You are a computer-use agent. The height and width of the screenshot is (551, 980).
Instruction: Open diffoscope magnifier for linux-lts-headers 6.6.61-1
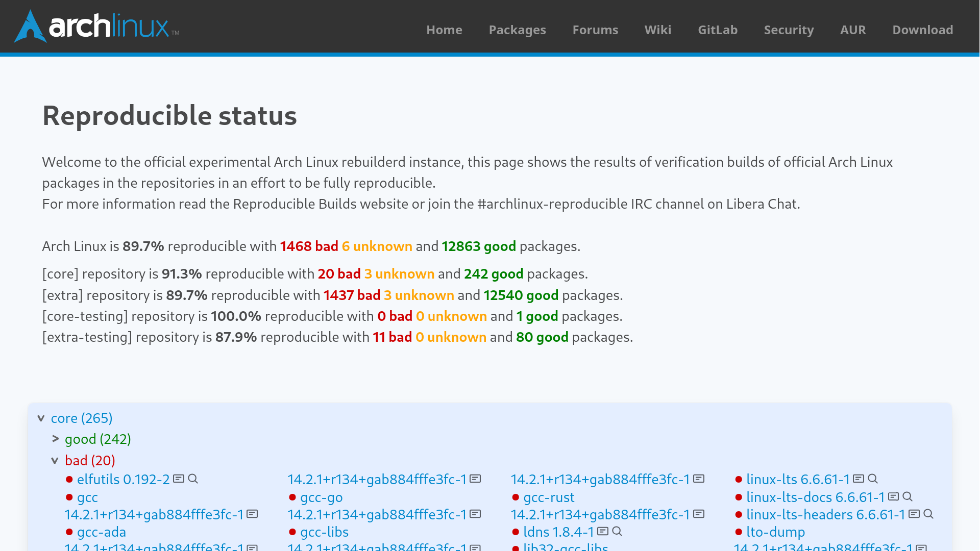pyautogui.click(x=928, y=514)
